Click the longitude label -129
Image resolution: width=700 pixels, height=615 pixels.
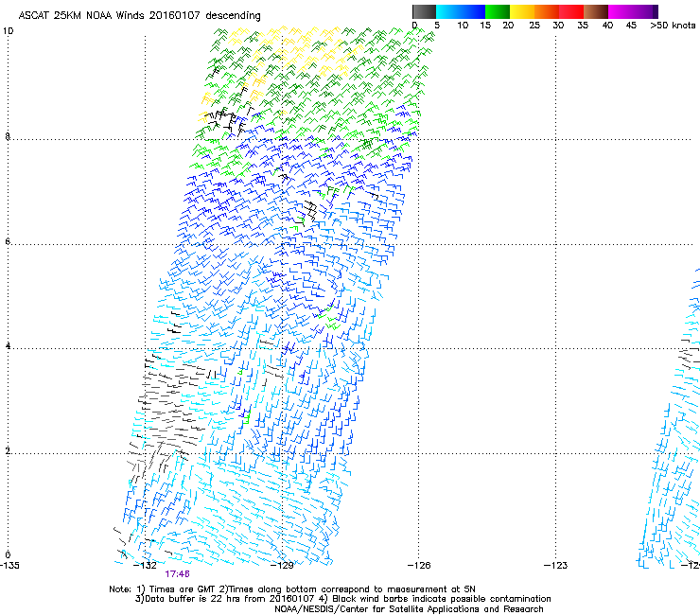282,566
